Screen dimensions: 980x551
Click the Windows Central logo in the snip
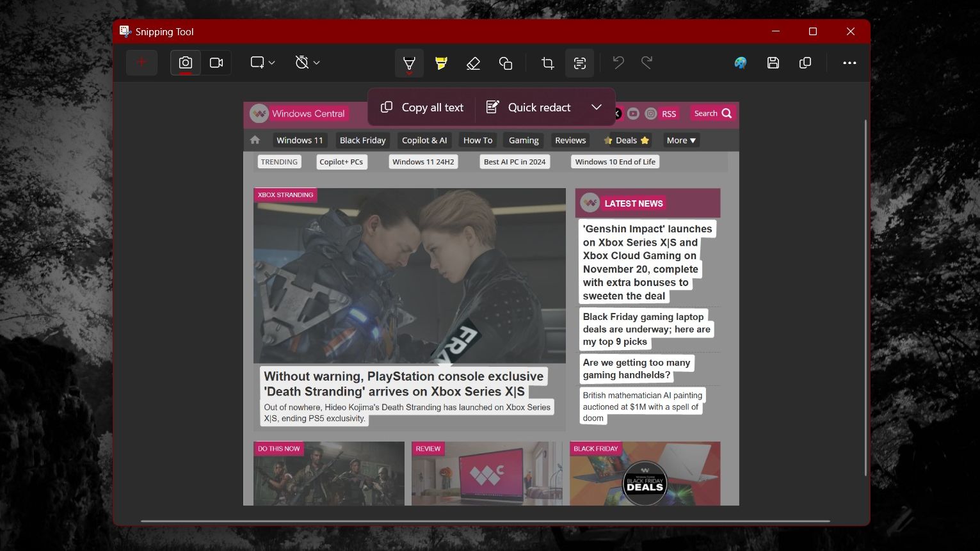pyautogui.click(x=298, y=114)
